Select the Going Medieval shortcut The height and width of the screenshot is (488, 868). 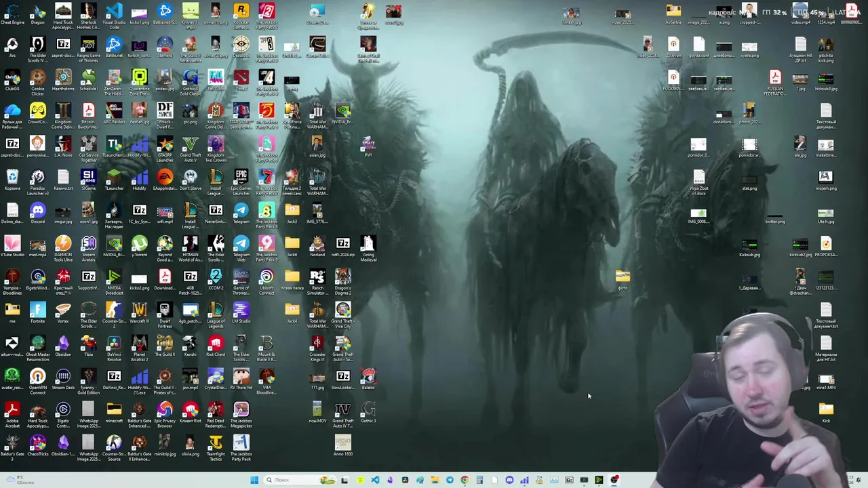coord(368,248)
